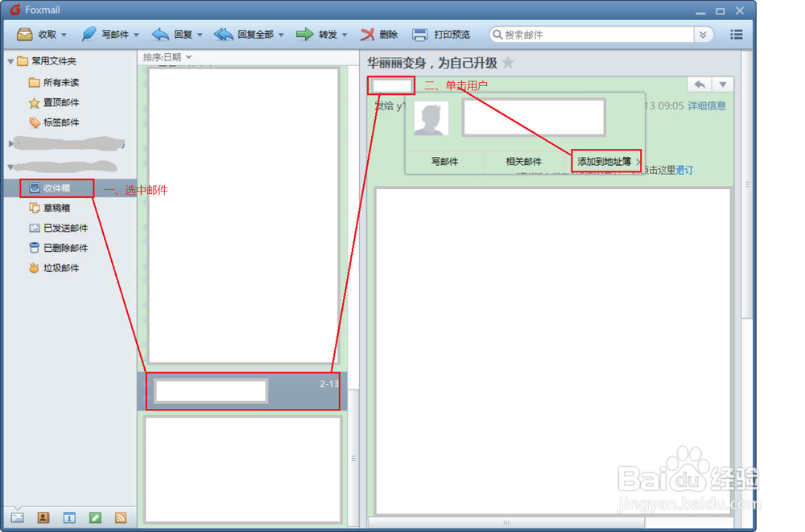Open the 置顶邮件 starred folder
The image size is (805, 532).
click(54, 102)
